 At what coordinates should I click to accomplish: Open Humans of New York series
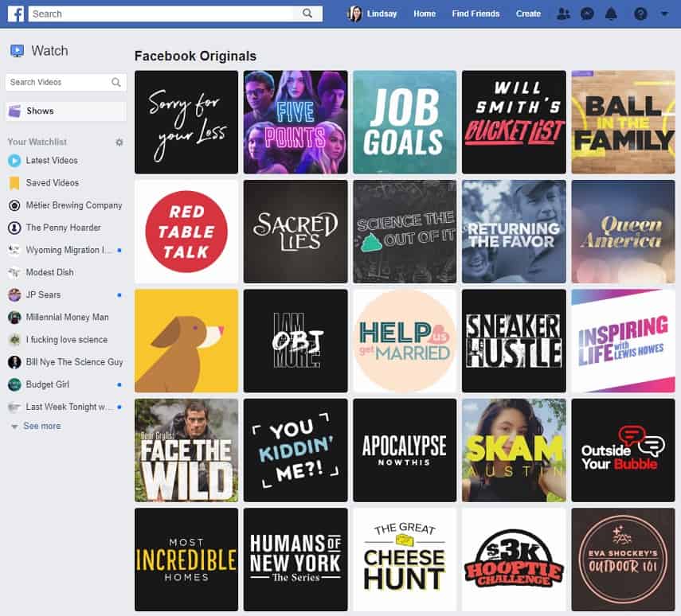(x=295, y=559)
